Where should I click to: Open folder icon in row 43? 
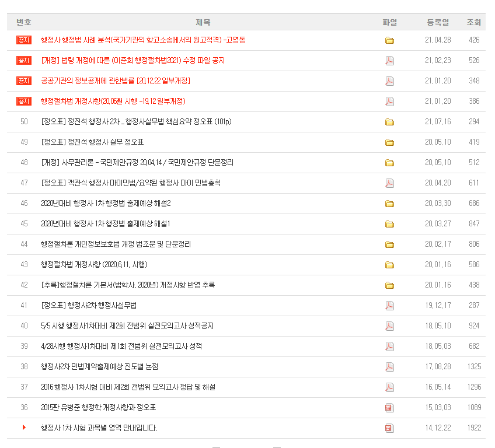tap(389, 265)
